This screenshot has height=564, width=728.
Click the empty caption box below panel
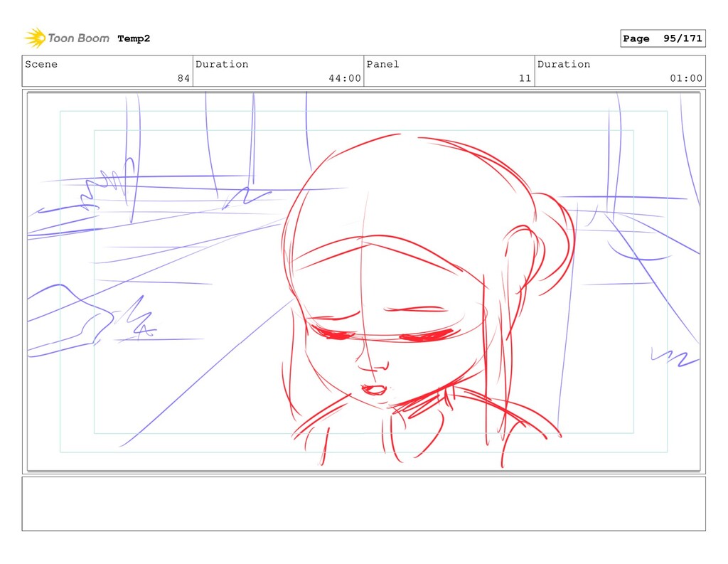point(363,504)
